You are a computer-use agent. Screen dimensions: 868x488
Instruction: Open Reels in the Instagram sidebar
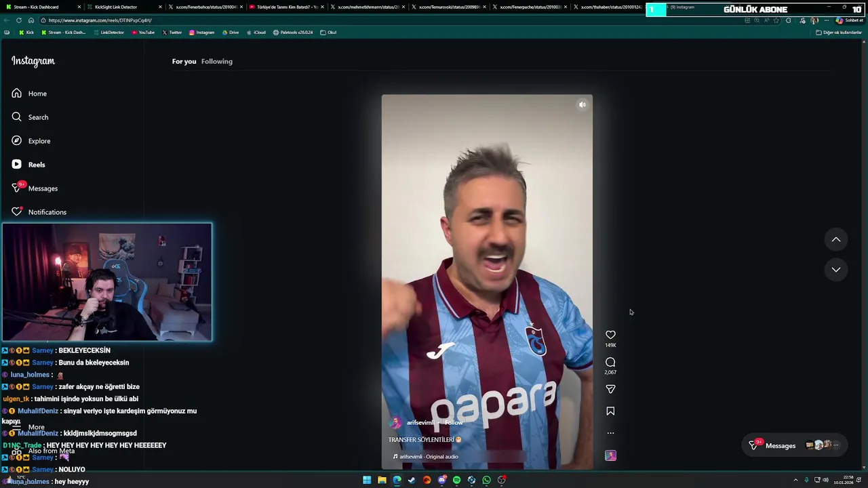coord(28,165)
